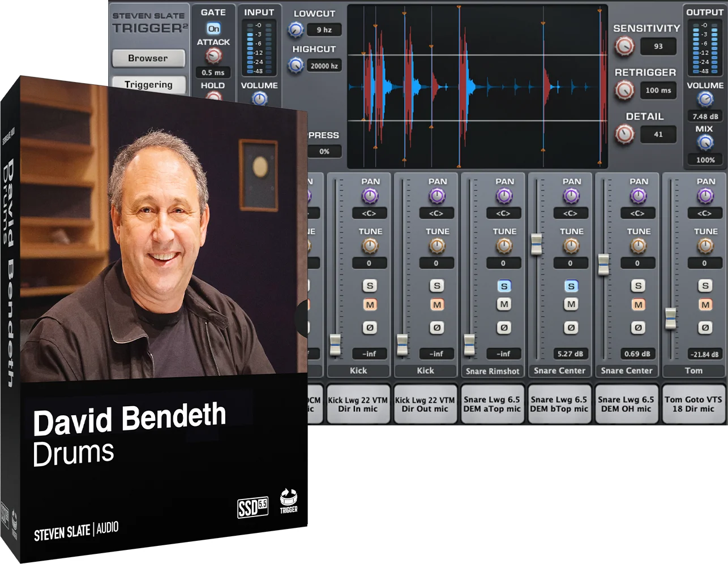Click the Lowcut knob
728x564 pixels.
[296, 29]
